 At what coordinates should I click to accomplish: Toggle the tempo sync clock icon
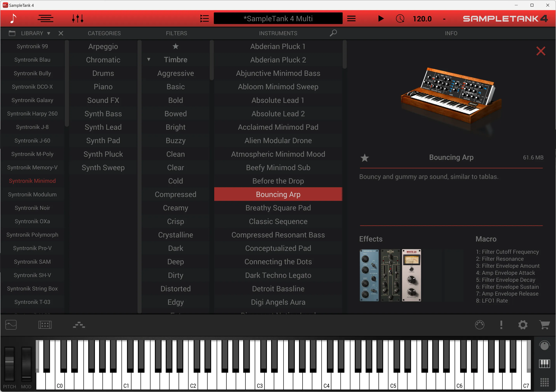click(x=400, y=19)
